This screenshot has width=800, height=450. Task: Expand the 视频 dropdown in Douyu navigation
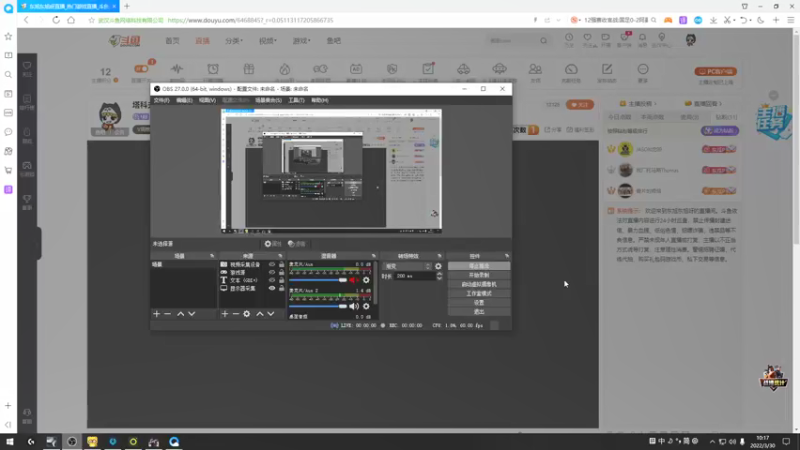click(267, 41)
